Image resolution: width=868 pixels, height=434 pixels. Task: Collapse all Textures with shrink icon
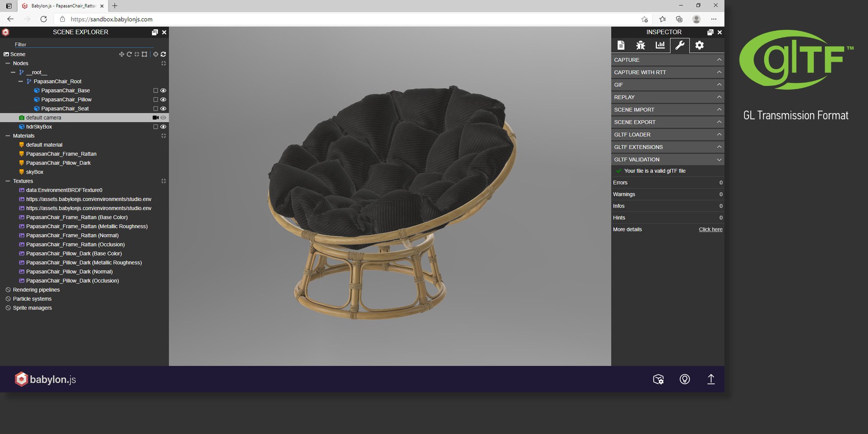[164, 181]
